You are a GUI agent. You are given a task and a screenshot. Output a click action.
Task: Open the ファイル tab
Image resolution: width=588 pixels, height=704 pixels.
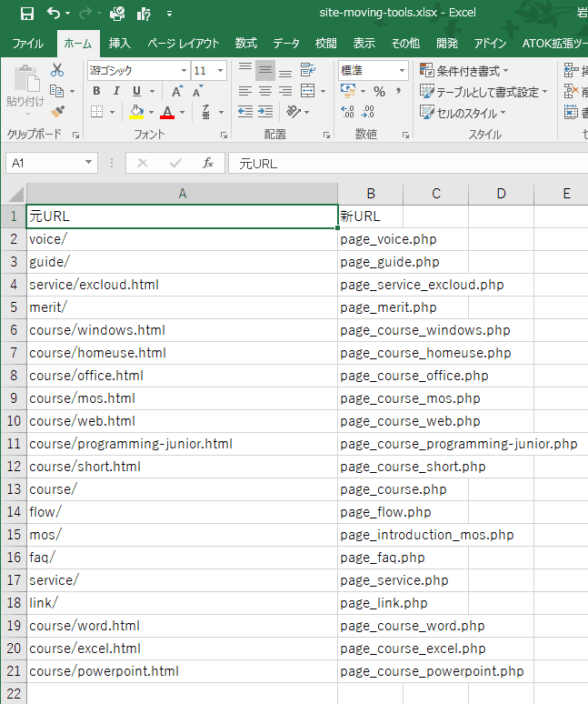coord(28,44)
